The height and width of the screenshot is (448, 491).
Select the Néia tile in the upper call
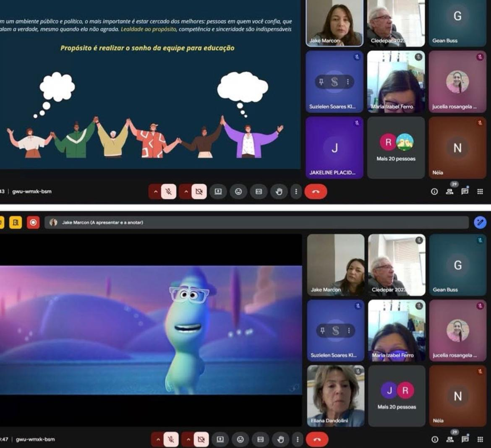pyautogui.click(x=457, y=148)
